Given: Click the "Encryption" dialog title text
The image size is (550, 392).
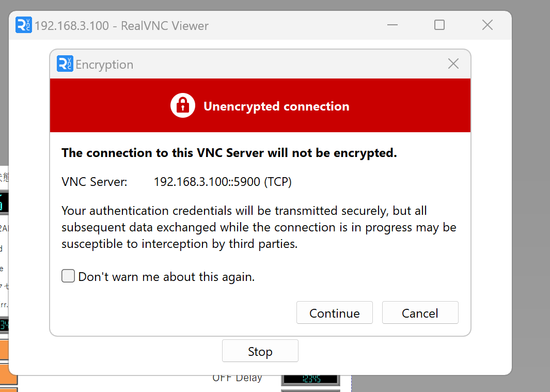Looking at the screenshot, I should pyautogui.click(x=104, y=65).
